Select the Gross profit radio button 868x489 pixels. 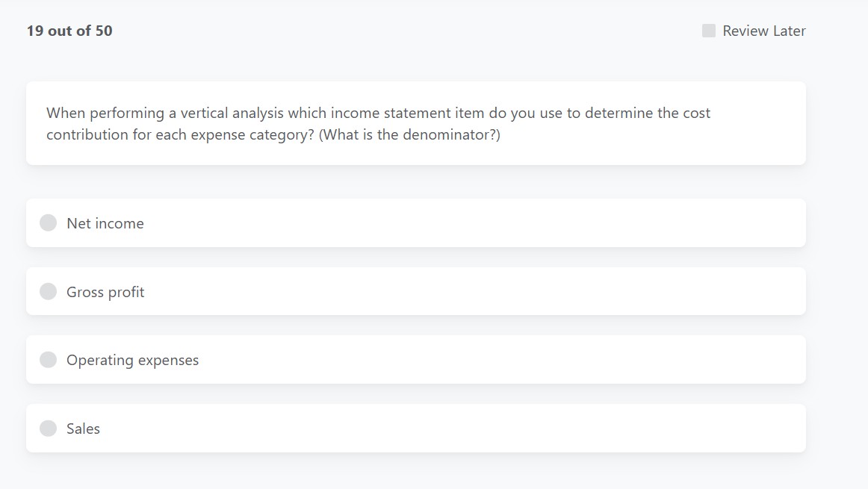click(48, 291)
